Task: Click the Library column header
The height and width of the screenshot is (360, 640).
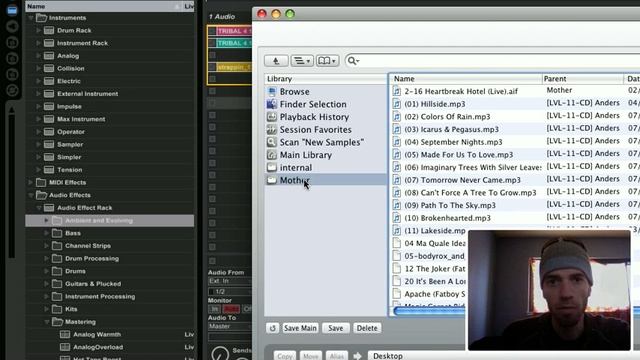Action: coord(326,79)
